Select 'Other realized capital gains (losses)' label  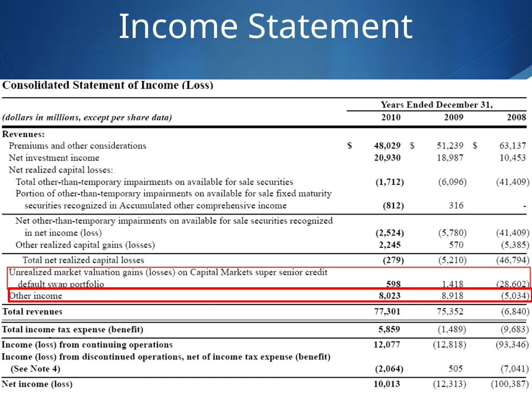coord(85,245)
